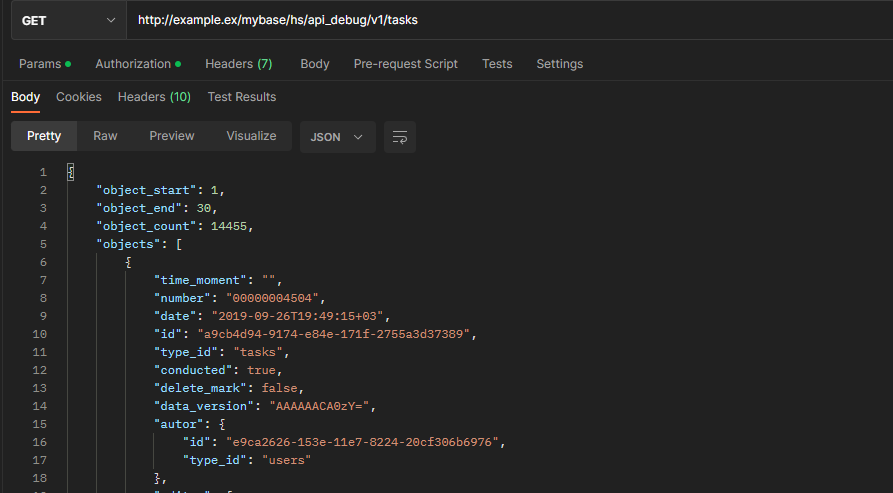Click the Visualize view button
Viewport: 893px width, 493px height.
click(x=251, y=136)
